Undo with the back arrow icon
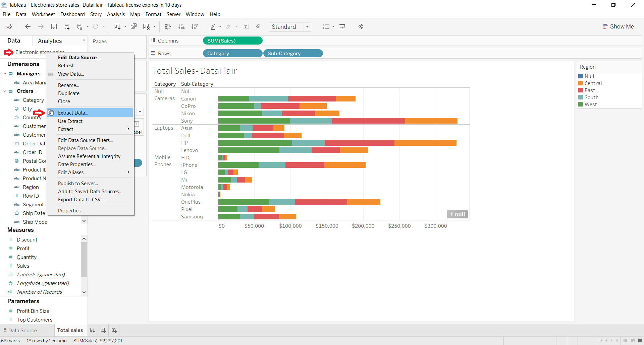644x345 pixels. 28,26
